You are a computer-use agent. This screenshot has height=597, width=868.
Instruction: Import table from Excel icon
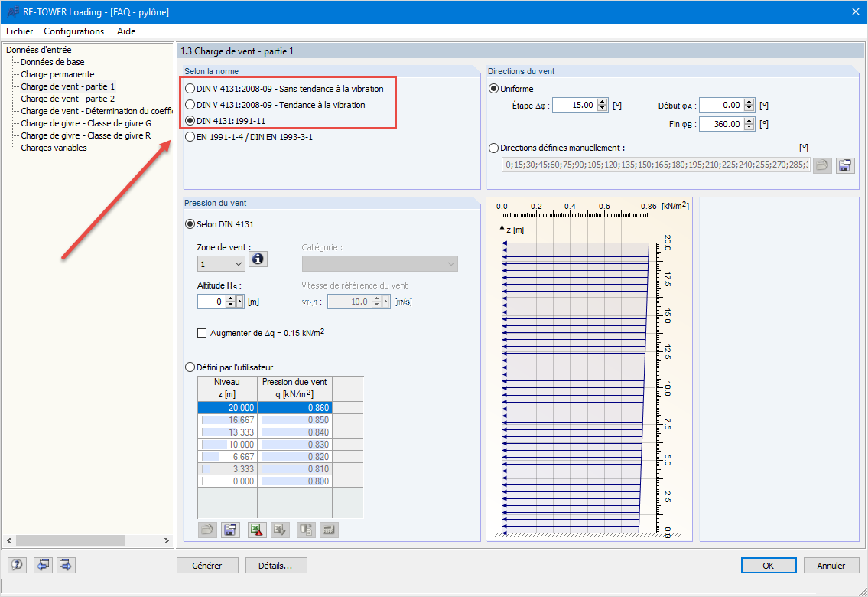(280, 530)
